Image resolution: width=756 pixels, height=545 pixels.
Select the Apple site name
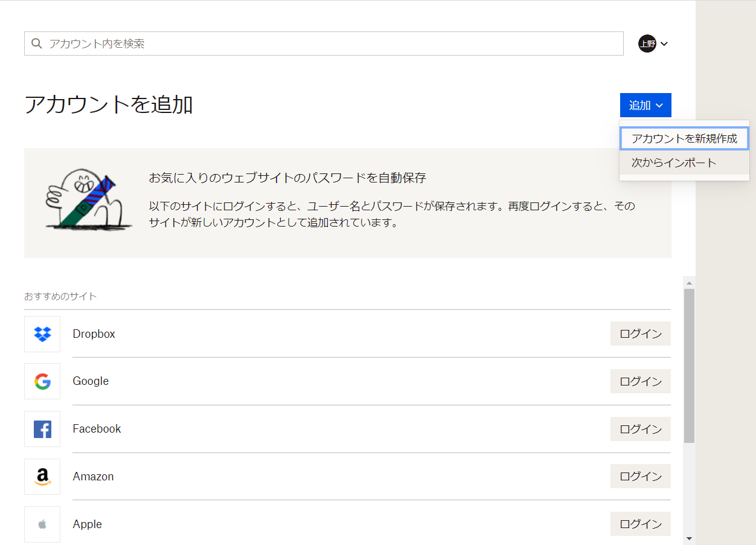point(87,524)
